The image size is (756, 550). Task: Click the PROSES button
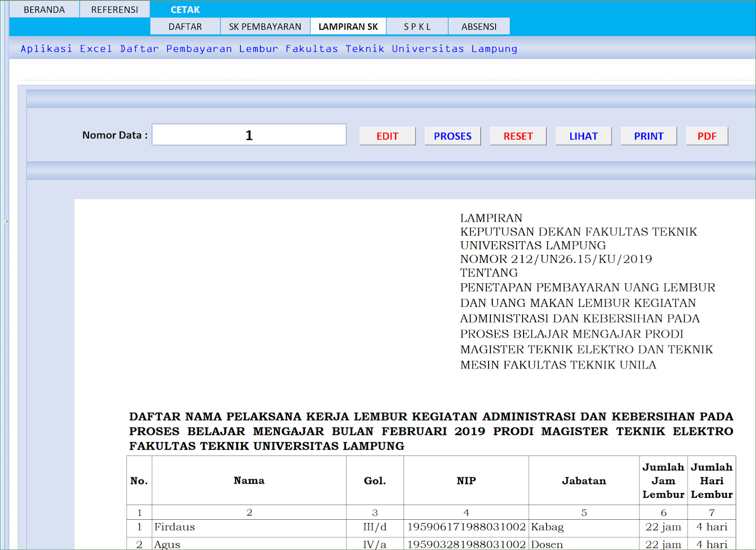click(452, 136)
